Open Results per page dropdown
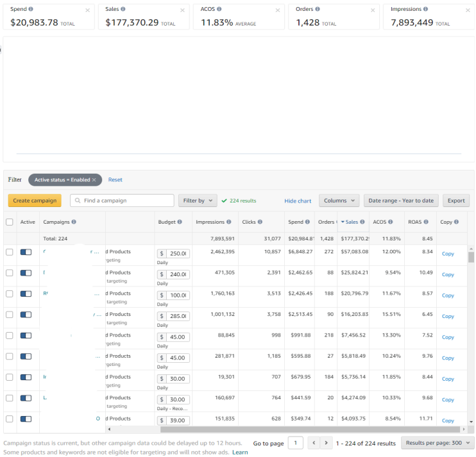 coord(438,443)
